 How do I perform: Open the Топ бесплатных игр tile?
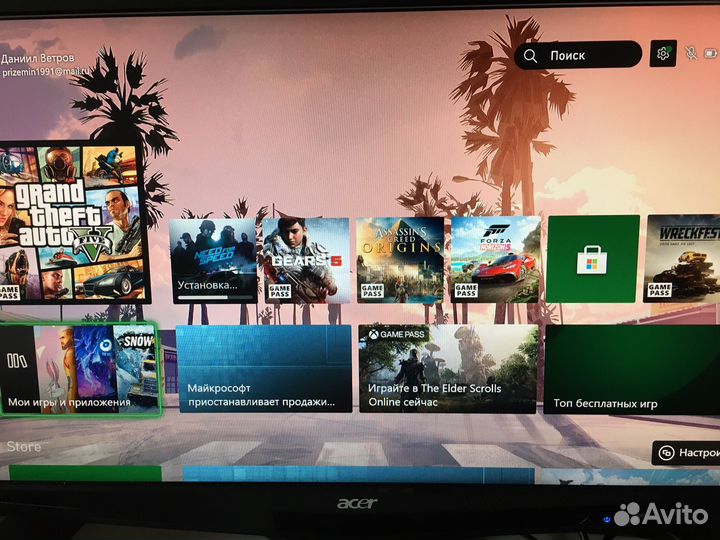pyautogui.click(x=632, y=369)
